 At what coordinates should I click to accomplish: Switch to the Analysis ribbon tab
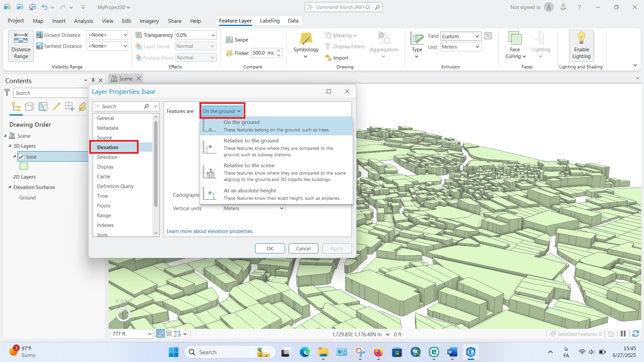(x=84, y=21)
